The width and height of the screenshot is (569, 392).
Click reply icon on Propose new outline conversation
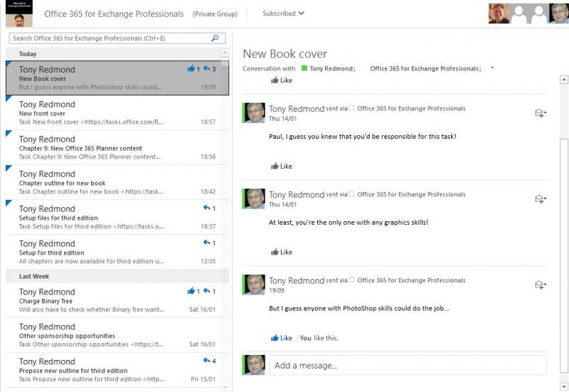tap(207, 361)
